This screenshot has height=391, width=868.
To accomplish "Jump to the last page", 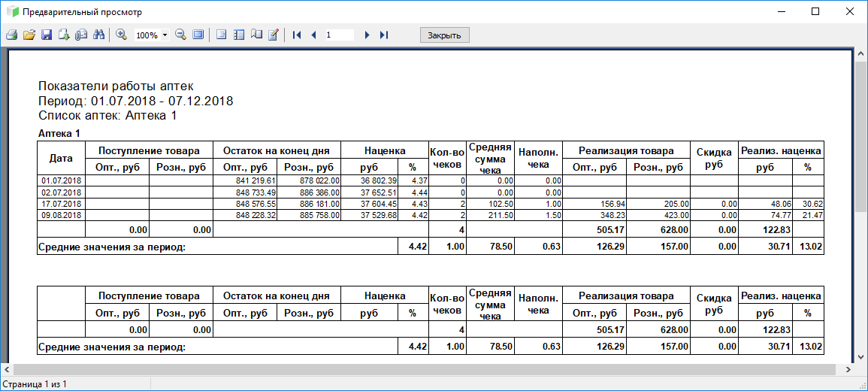I will coord(384,35).
